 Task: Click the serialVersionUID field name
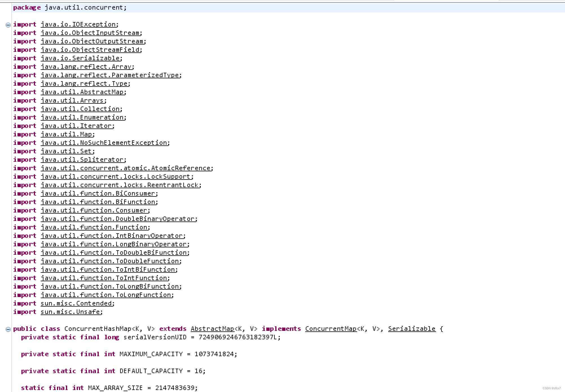click(155, 337)
